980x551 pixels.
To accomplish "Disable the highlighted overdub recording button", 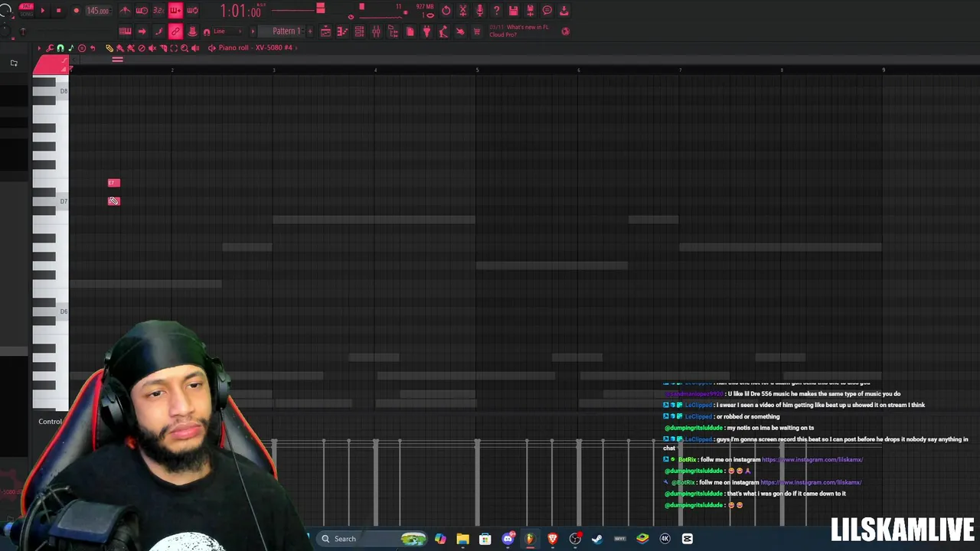I will tap(175, 11).
